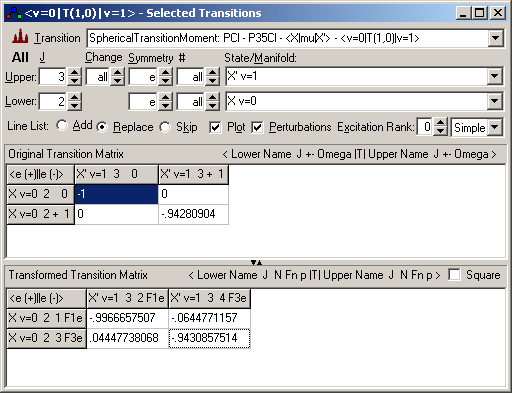Image resolution: width=512 pixels, height=393 pixels.
Task: Click row header X v=0 2 3 F3e
Action: (46, 338)
